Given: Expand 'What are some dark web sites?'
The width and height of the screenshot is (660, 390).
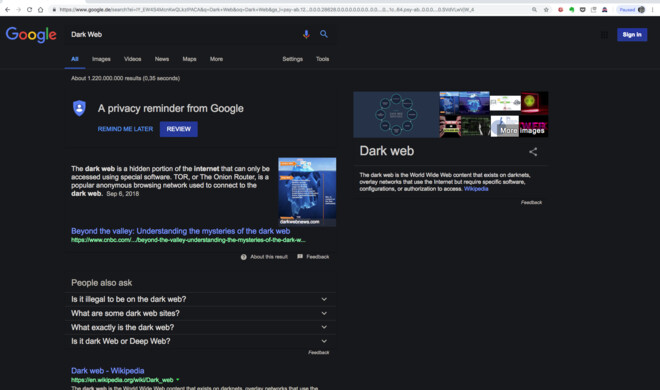Looking at the screenshot, I should pos(200,313).
